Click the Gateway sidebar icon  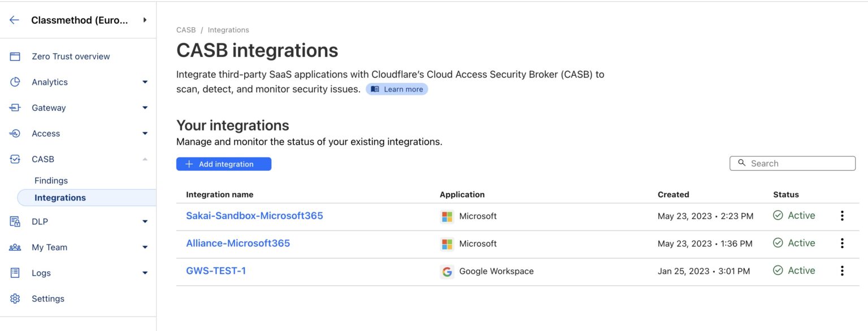point(14,107)
